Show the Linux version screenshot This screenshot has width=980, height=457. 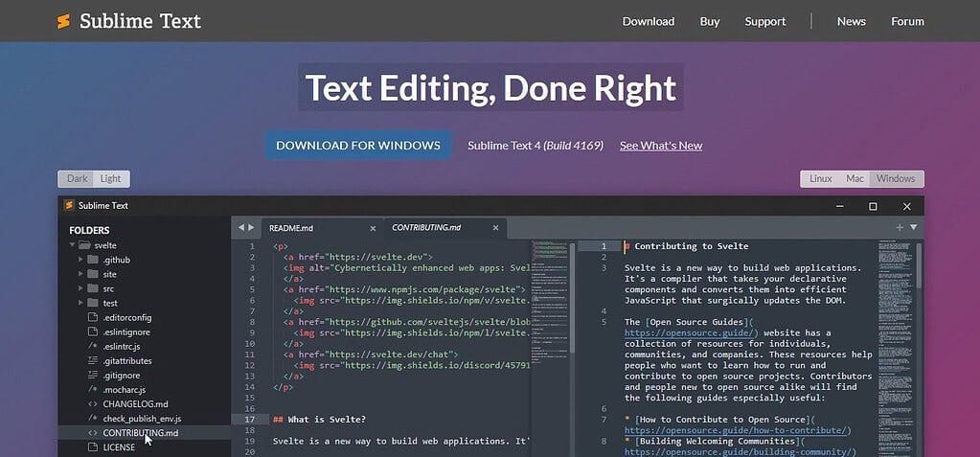point(821,179)
